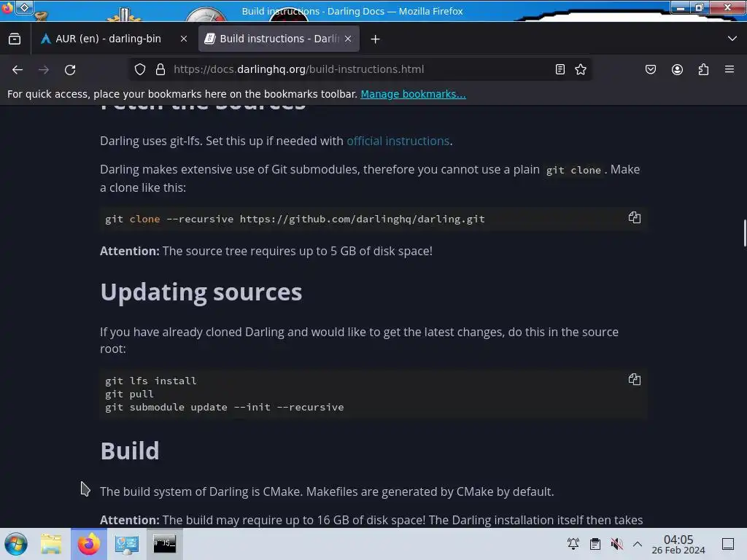Open clipboard tray icon
Image resolution: width=747 pixels, height=560 pixels.
click(595, 544)
